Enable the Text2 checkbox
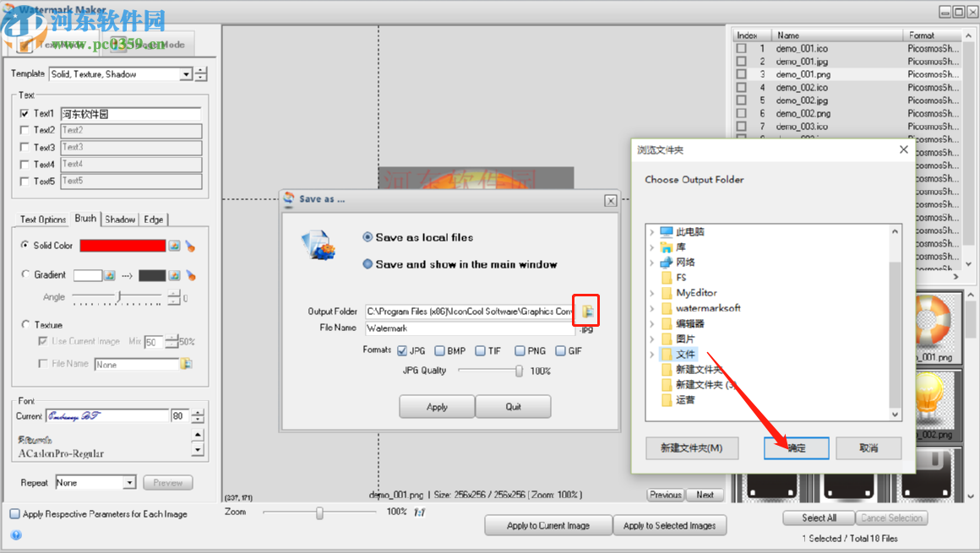The image size is (980, 553). [24, 130]
